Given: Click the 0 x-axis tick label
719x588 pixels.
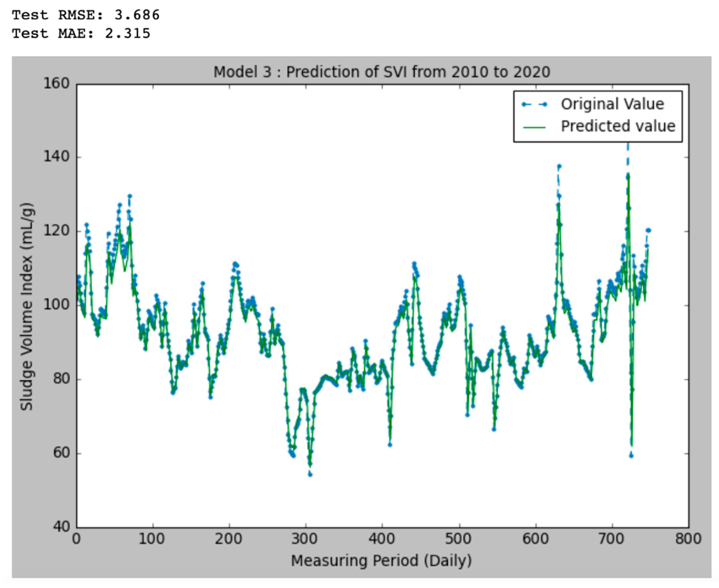Looking at the screenshot, I should point(77,539).
